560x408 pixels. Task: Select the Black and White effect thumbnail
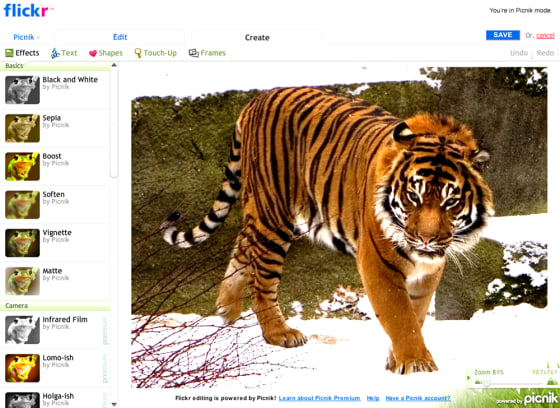click(x=22, y=90)
